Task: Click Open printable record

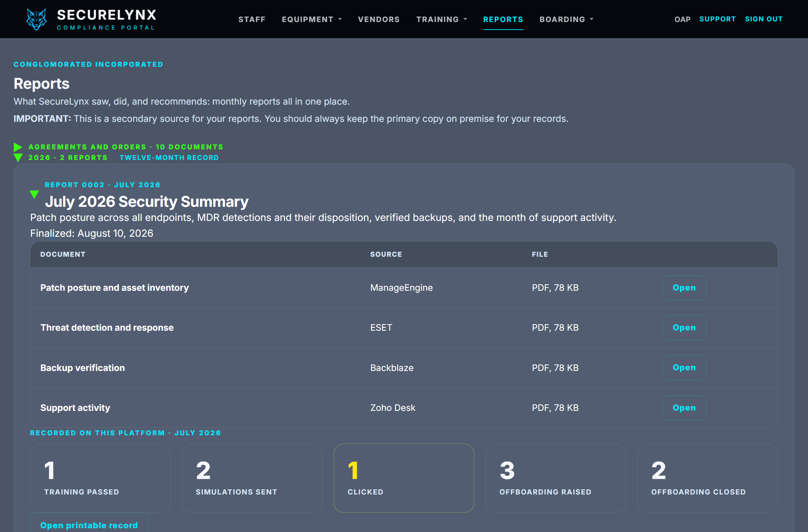Action: [x=89, y=525]
